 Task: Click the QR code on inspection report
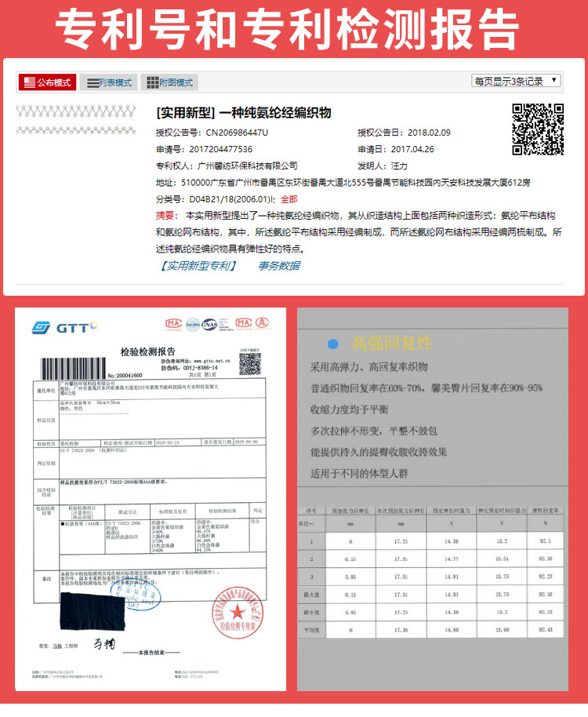[250, 365]
